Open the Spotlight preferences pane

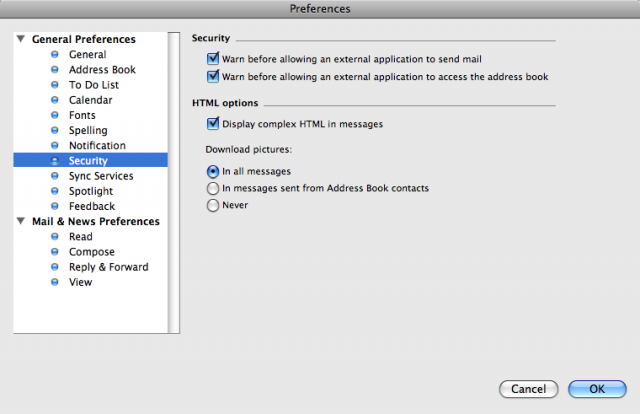coord(91,191)
